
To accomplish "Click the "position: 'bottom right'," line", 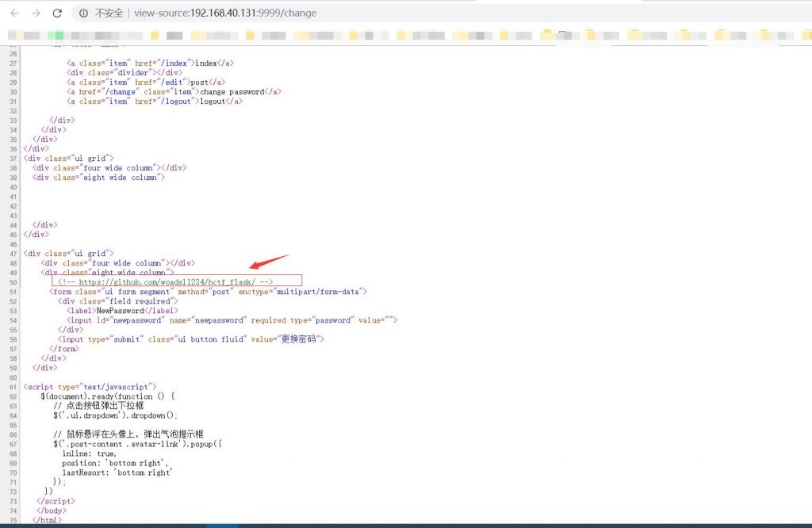I will (115, 463).
